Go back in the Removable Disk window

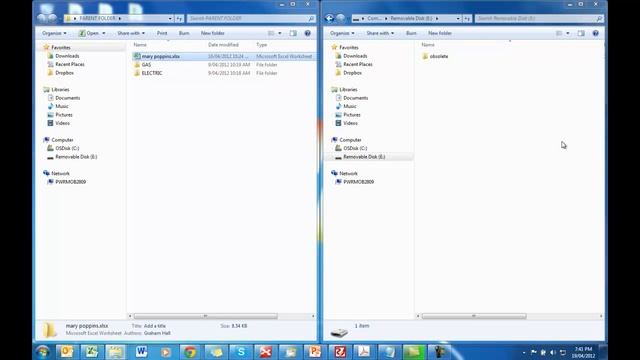point(329,18)
